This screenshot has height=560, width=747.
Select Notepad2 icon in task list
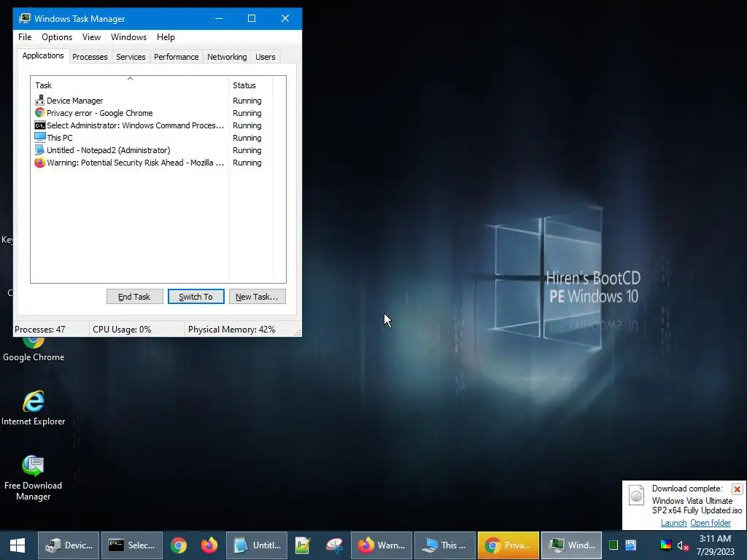point(40,150)
